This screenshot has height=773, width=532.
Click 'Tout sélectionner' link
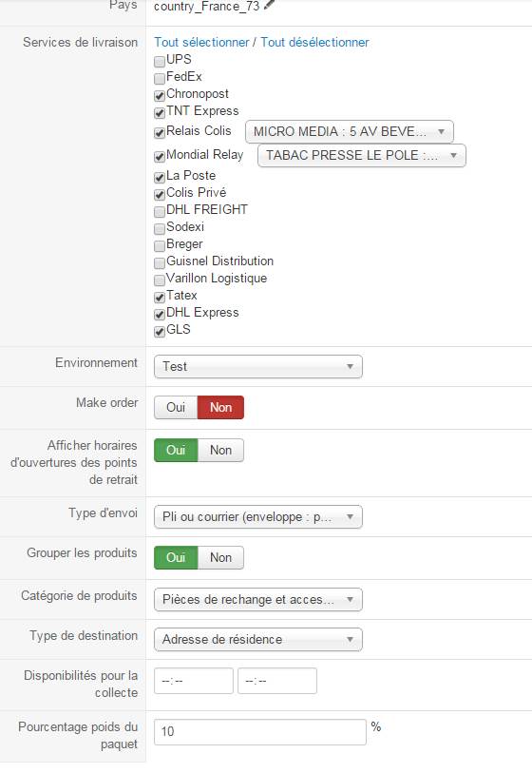coord(201,43)
